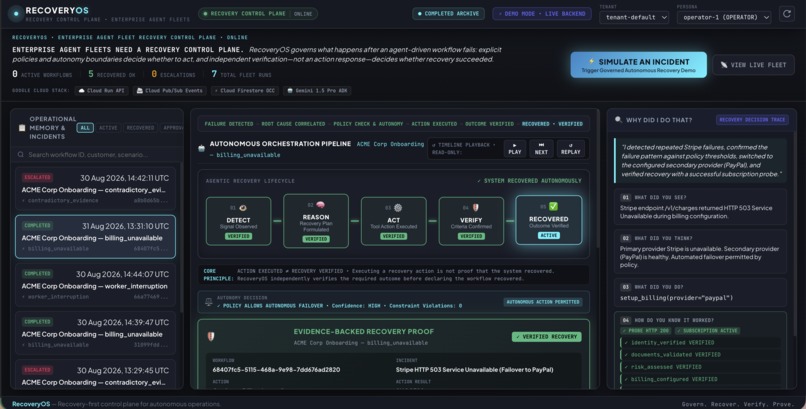Click the Autonomous Action Permitted badge
The height and width of the screenshot is (409, 806).
click(543, 302)
